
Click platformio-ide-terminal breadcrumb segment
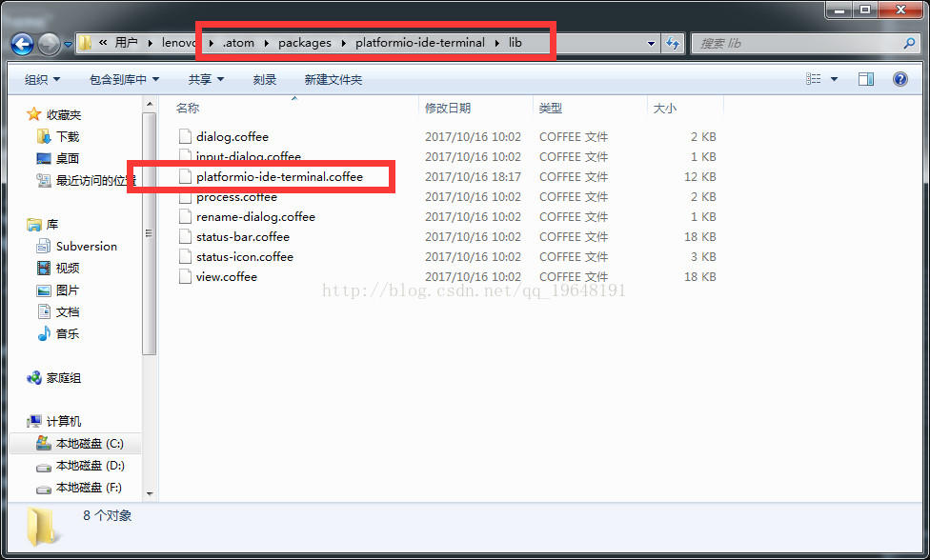420,43
